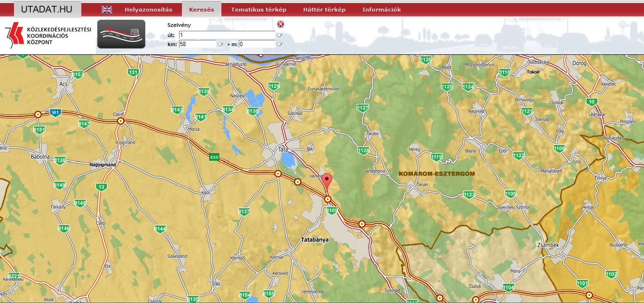Open the Tematikus térkép menu
Screen dimensions: 644x303
pos(258,10)
